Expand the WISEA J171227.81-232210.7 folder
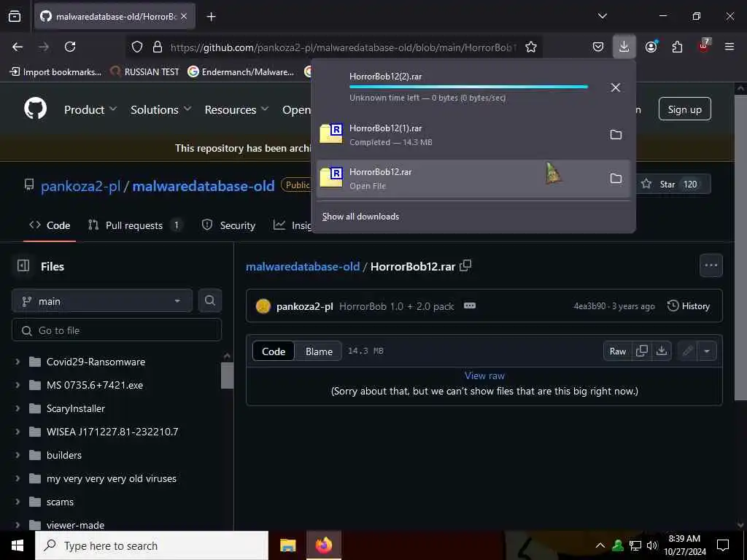The width and height of the screenshot is (747, 560). [18, 432]
